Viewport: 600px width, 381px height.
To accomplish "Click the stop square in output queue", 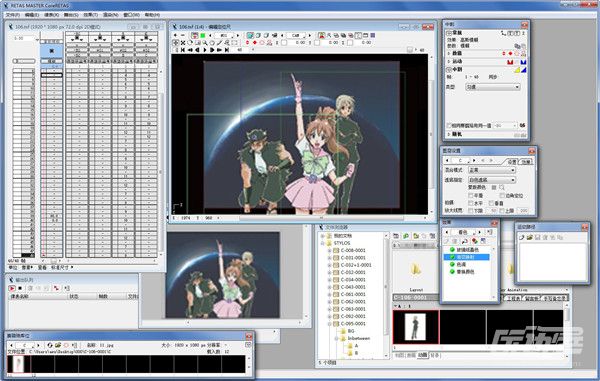I will tap(20, 288).
